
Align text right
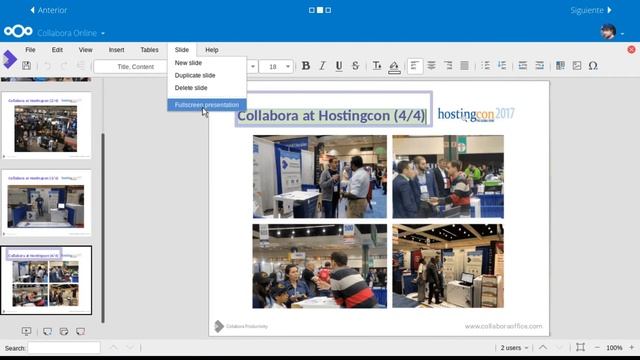[x=448, y=66]
